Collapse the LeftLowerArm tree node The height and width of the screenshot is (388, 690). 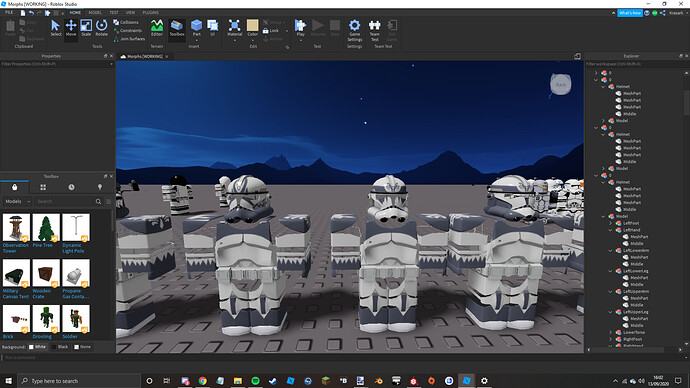pos(611,251)
